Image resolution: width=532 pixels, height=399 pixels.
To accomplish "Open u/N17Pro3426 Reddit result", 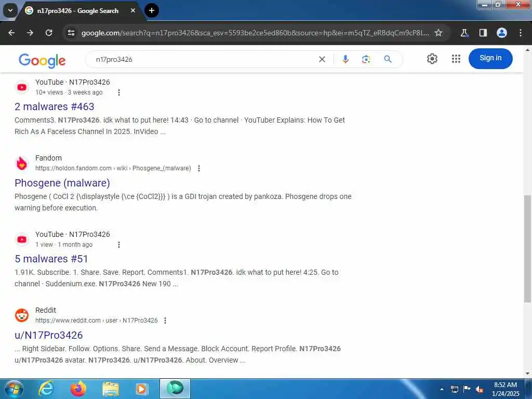I will pyautogui.click(x=48, y=335).
